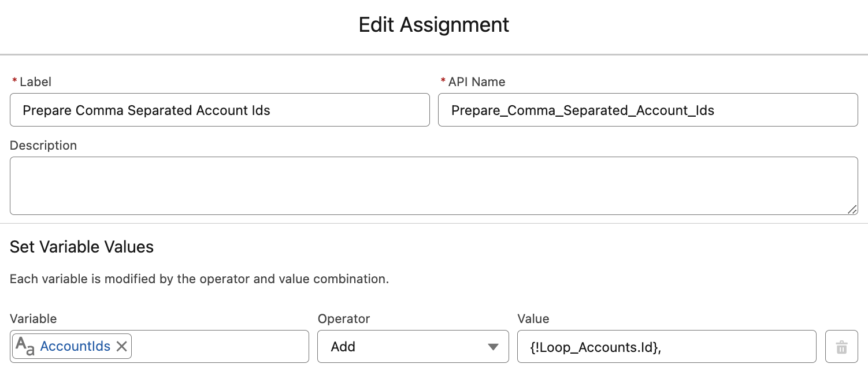This screenshot has width=868, height=371.
Task: Click into the Label text field
Action: point(220,110)
